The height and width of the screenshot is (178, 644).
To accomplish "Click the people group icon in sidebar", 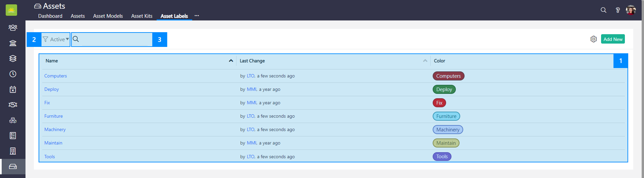I will coord(13,27).
